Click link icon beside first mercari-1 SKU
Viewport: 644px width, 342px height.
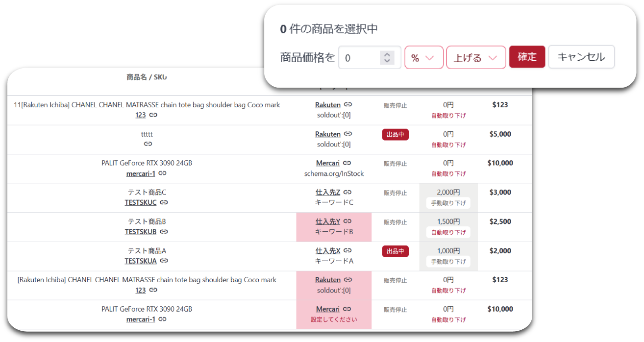click(x=163, y=173)
